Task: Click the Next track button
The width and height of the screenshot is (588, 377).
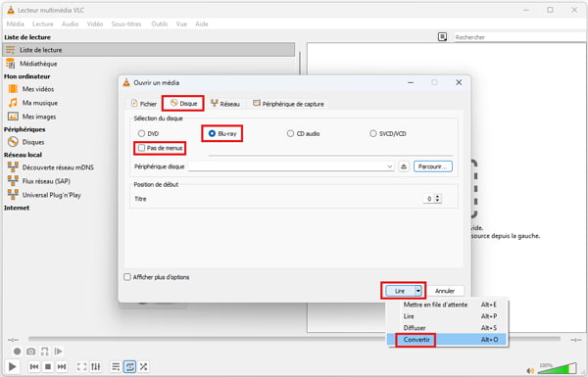Action: click(x=62, y=366)
